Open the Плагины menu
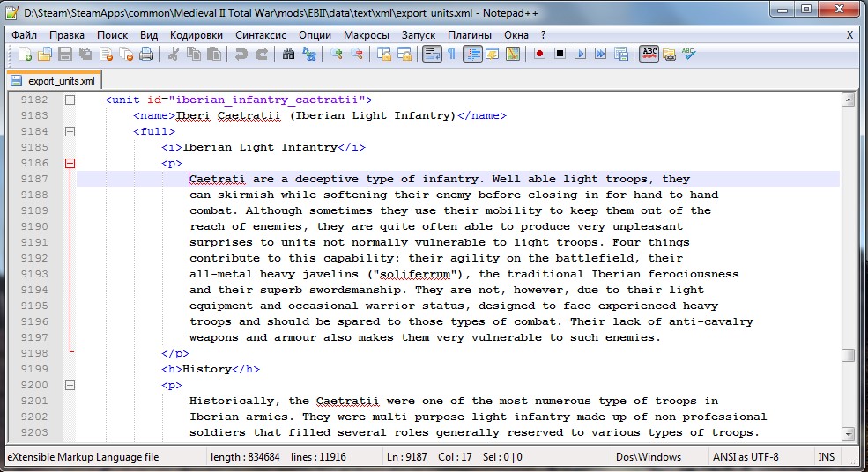Screen dimensions: 868x472 (470, 34)
